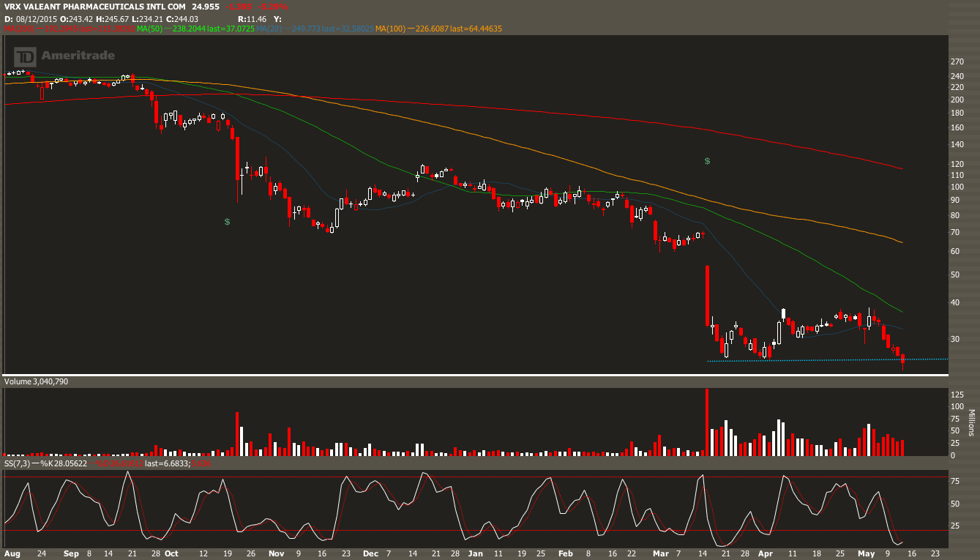Select the VRX VALEANT PHARMACEUTICALS INTL COM title
Viewport: 980px width, 560px height.
[95, 7]
